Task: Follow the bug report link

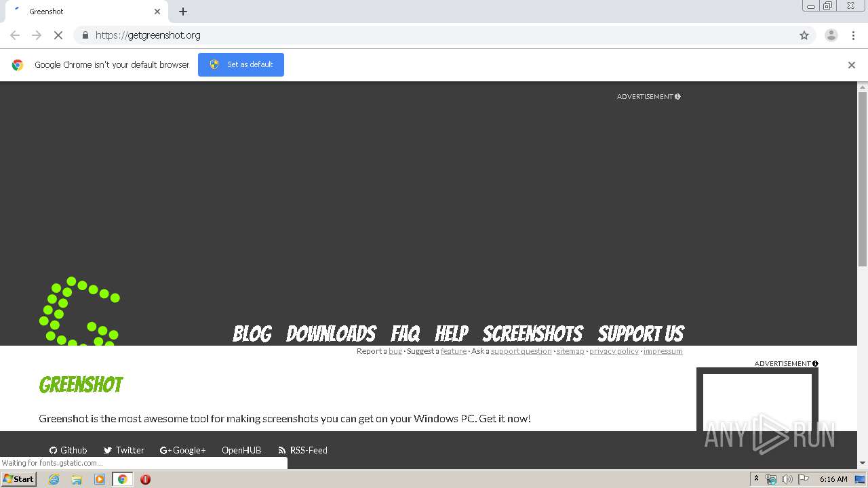Action: pyautogui.click(x=395, y=351)
